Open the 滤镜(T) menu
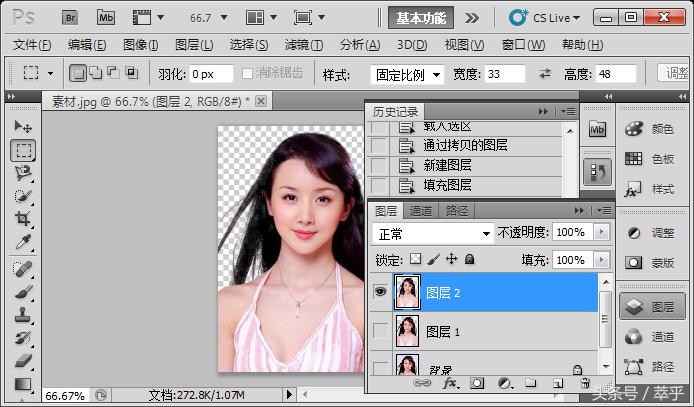 click(304, 45)
